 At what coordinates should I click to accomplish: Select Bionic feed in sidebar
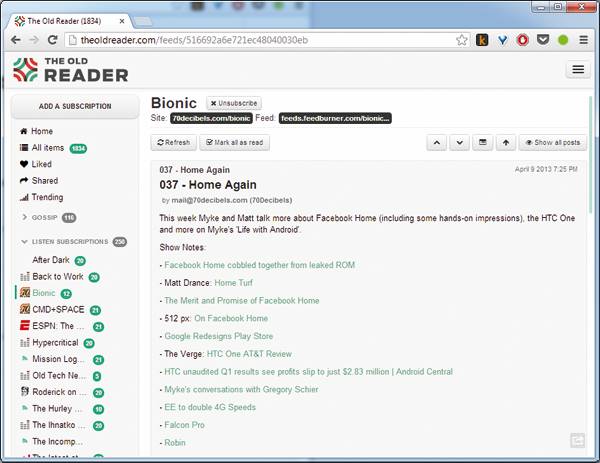tap(44, 293)
